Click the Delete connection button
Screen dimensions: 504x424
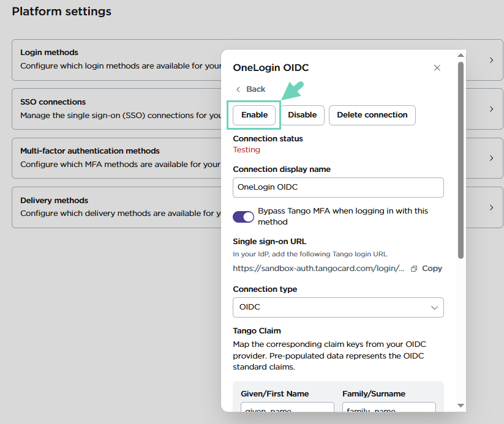[x=372, y=115]
